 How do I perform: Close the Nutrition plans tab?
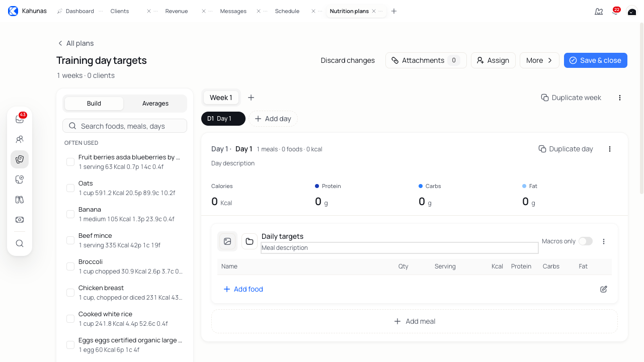point(374,11)
